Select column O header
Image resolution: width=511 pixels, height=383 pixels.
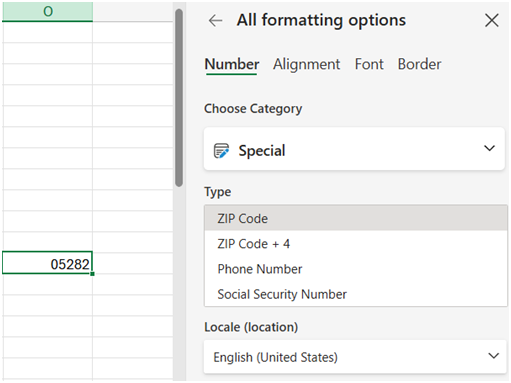47,11
